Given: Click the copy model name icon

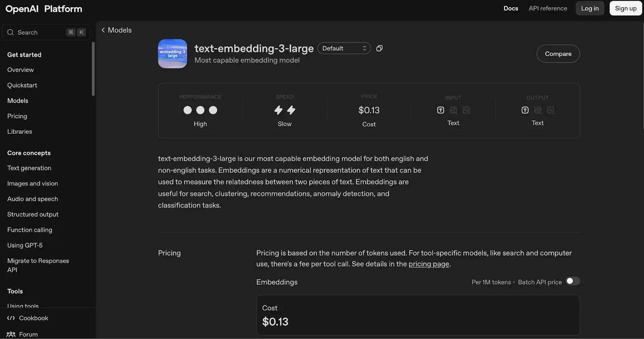Looking at the screenshot, I should coord(379,48).
